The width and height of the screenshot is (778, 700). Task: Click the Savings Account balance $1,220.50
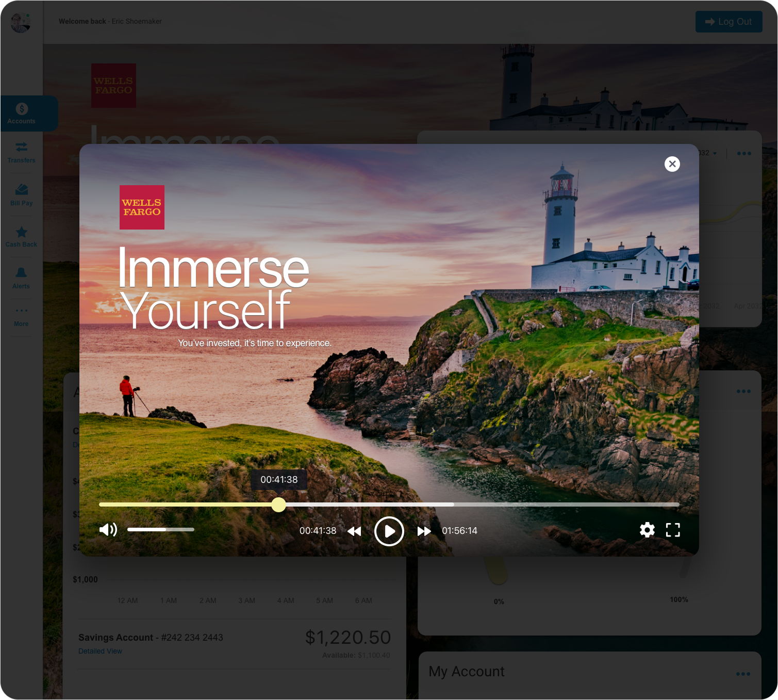(x=348, y=638)
